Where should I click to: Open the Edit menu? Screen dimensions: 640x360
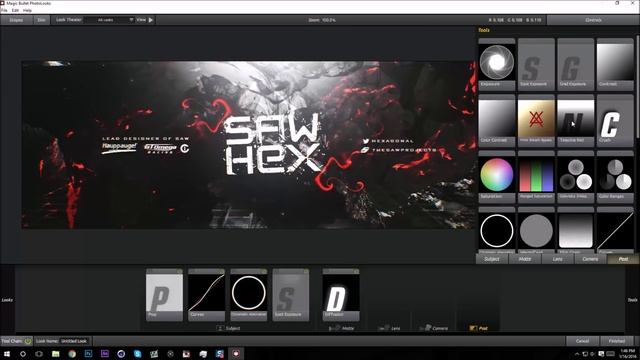pos(15,10)
